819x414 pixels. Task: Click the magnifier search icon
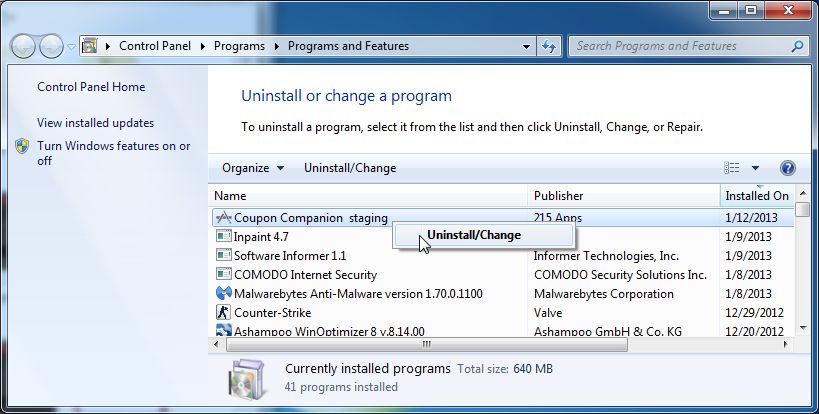tap(797, 46)
